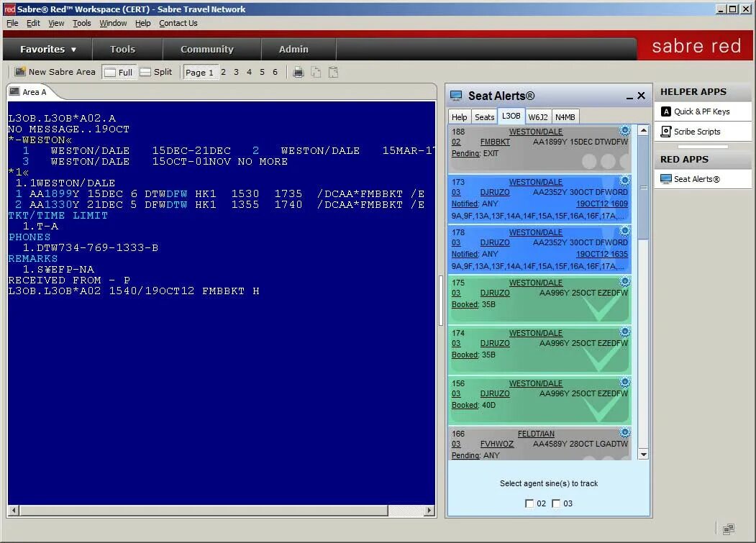Click the Paste clipboard icon
Image resolution: width=756 pixels, height=543 pixels.
tap(333, 73)
